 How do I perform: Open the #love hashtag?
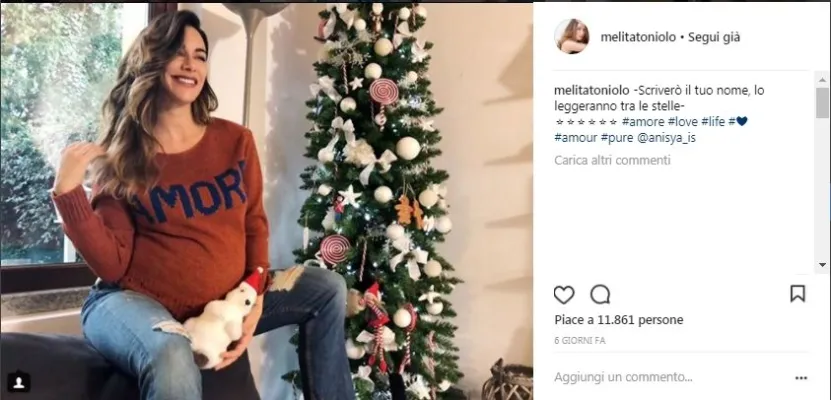tap(685, 122)
